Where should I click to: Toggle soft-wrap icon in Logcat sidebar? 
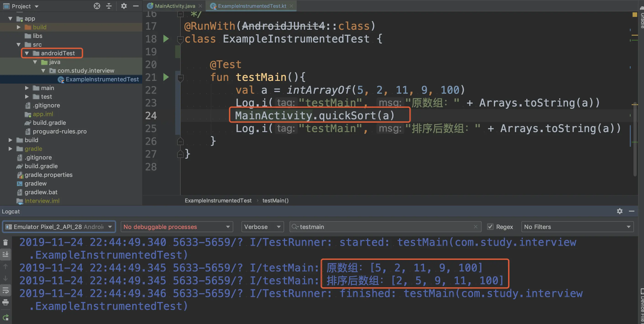click(5, 290)
